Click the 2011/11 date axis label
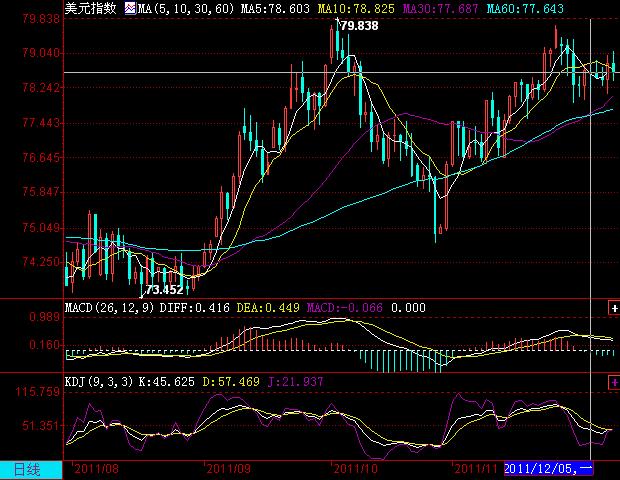Viewport: 620px width, 480px height. click(x=476, y=469)
